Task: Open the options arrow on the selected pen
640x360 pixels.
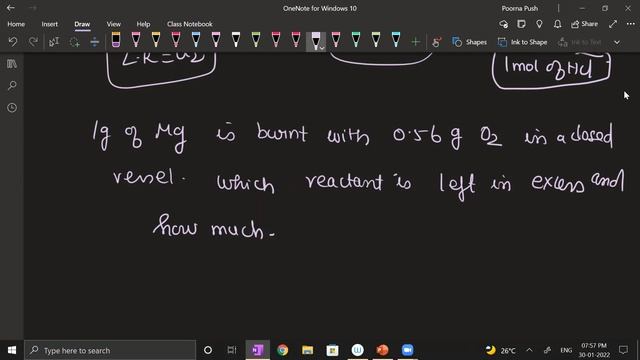Action: point(322,48)
